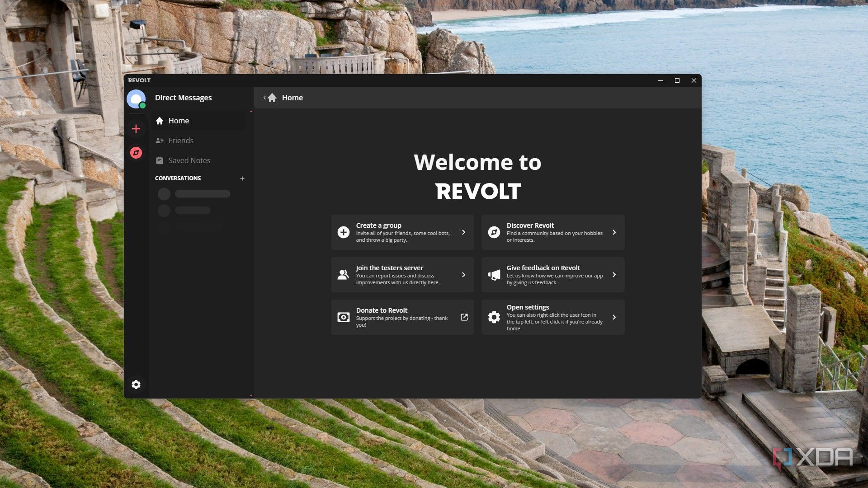Close the Revolt window
This screenshot has width=868, height=488.
[694, 80]
